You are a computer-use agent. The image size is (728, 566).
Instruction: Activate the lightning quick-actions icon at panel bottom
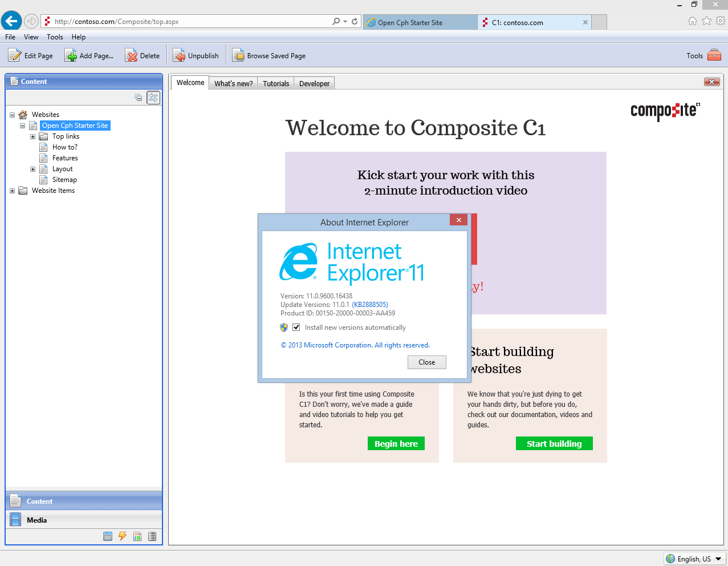pos(122,536)
